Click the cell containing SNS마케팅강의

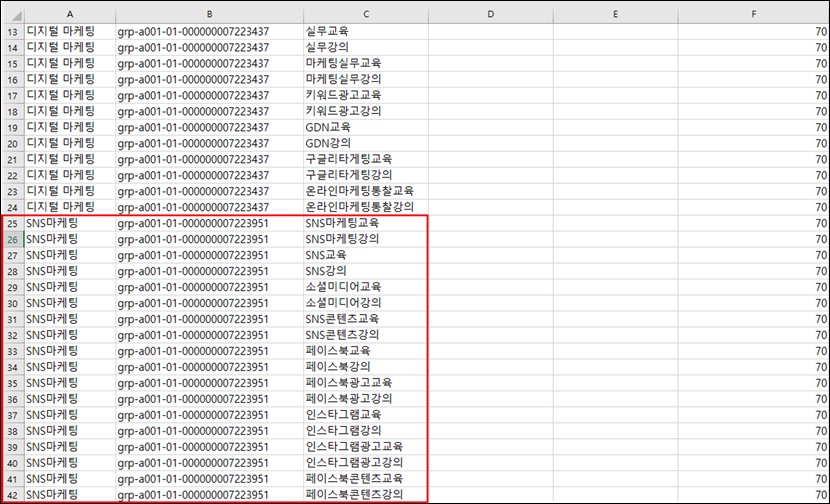pyautogui.click(x=366, y=239)
